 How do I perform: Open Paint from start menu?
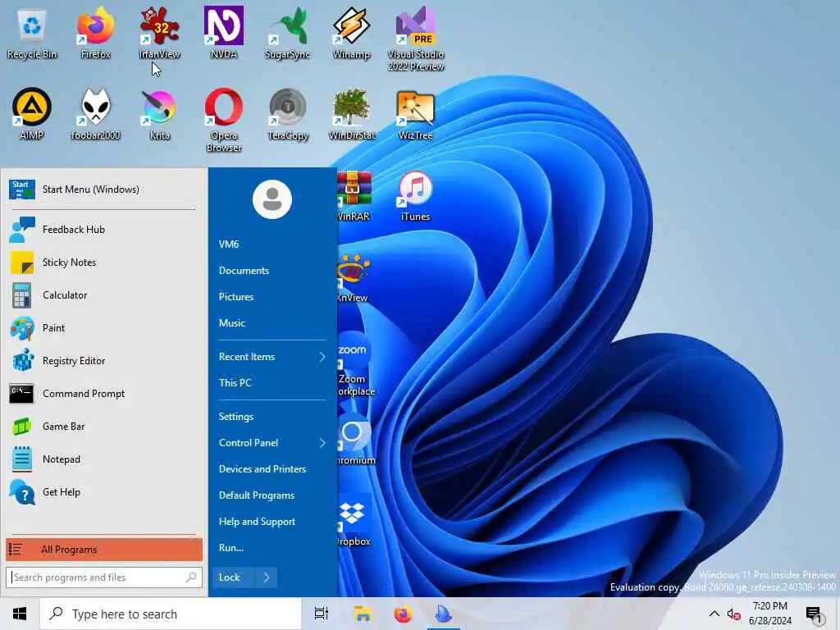104,328
